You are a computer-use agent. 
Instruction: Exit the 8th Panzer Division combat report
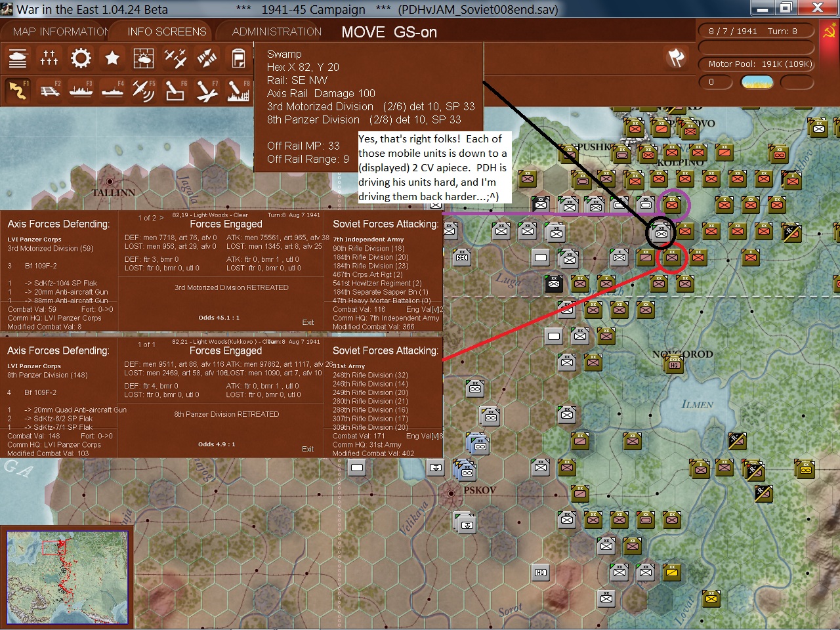(308, 449)
